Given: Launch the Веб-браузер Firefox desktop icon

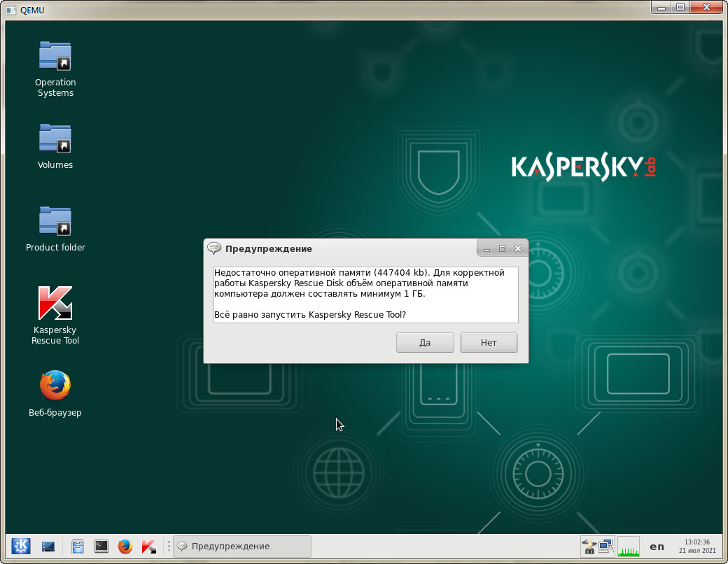Looking at the screenshot, I should coord(55,393).
